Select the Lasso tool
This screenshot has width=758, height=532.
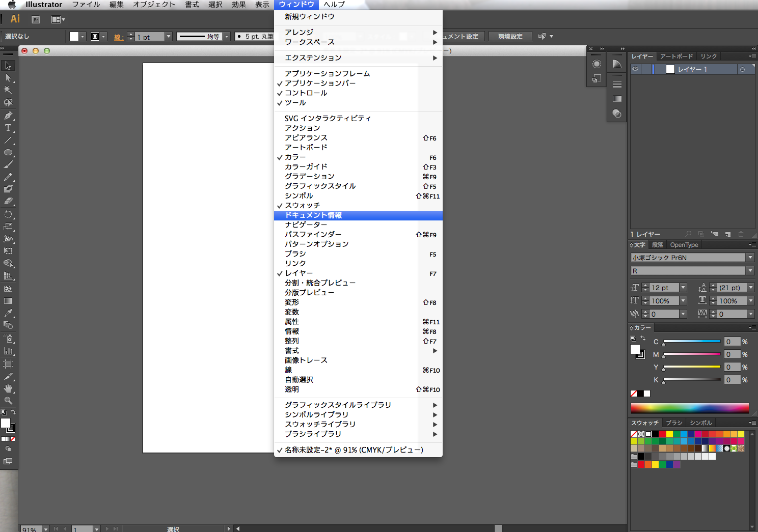click(x=8, y=103)
